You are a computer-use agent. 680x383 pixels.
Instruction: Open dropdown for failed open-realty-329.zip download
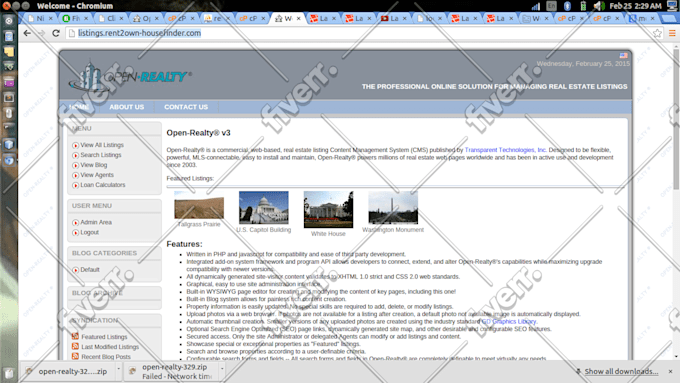click(222, 369)
